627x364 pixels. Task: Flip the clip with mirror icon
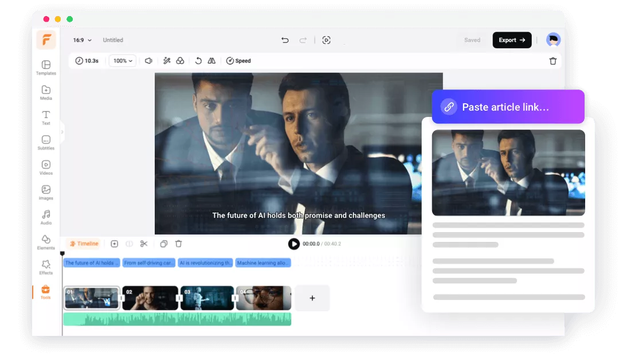[x=211, y=61]
